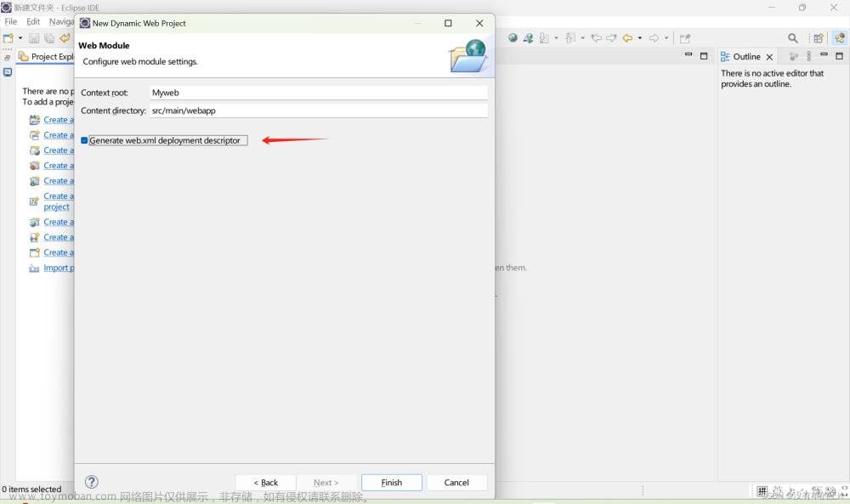The width and height of the screenshot is (850, 504).
Task: Click the two-line Create a … project link
Action: click(x=59, y=201)
